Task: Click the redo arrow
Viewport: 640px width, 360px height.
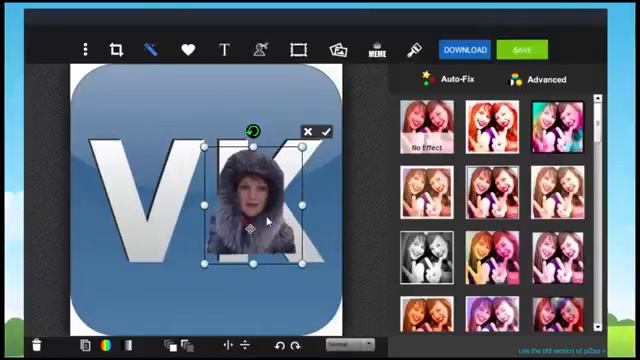Action: click(296, 346)
